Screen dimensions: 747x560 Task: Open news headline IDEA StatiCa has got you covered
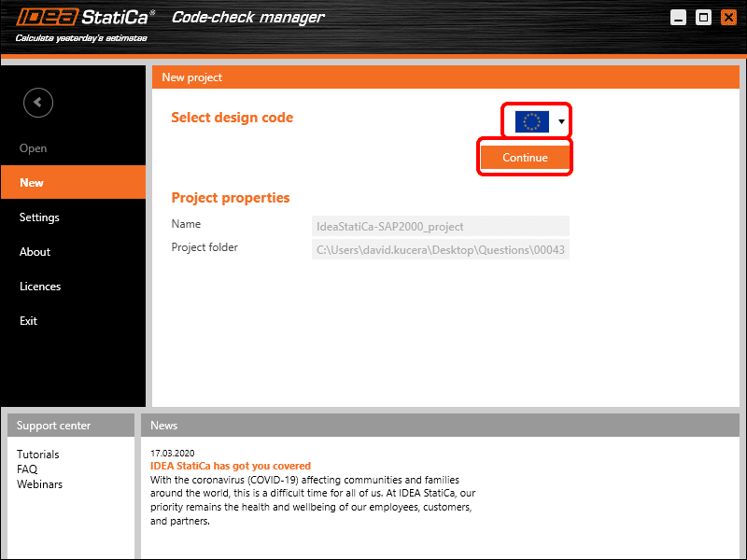coord(231,466)
